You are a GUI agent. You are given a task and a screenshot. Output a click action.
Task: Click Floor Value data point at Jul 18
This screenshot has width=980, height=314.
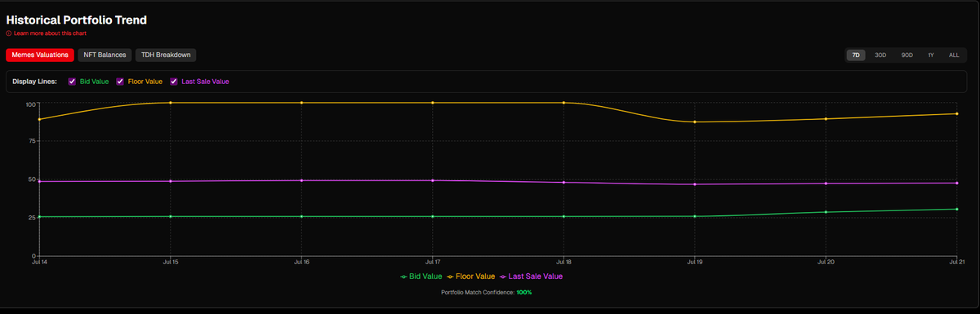click(563, 103)
